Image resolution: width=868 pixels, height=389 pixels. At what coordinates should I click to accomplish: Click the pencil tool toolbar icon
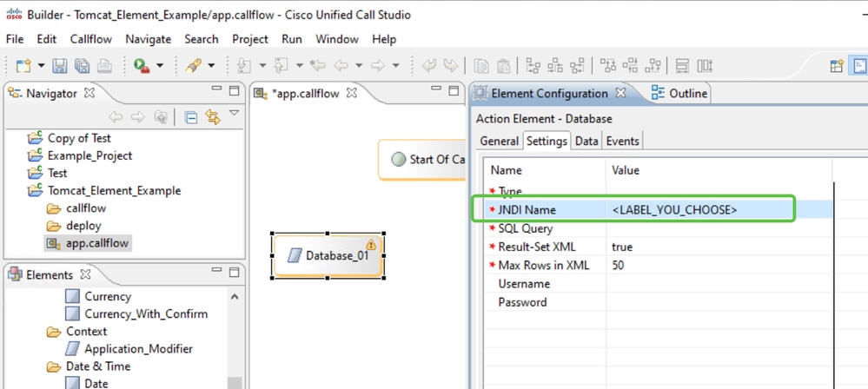[x=193, y=66]
